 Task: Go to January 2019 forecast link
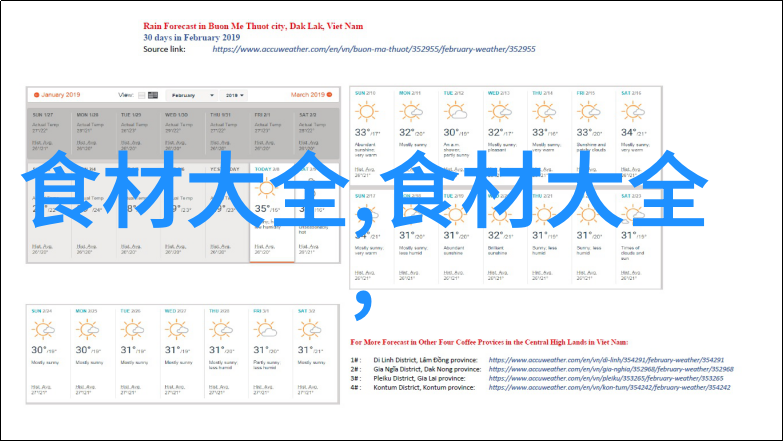[x=60, y=94]
